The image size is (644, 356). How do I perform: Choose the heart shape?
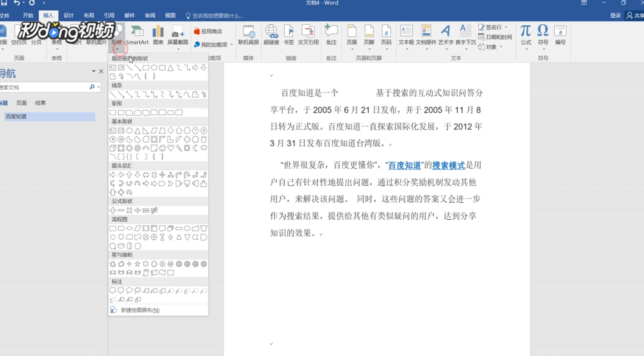coord(170,148)
